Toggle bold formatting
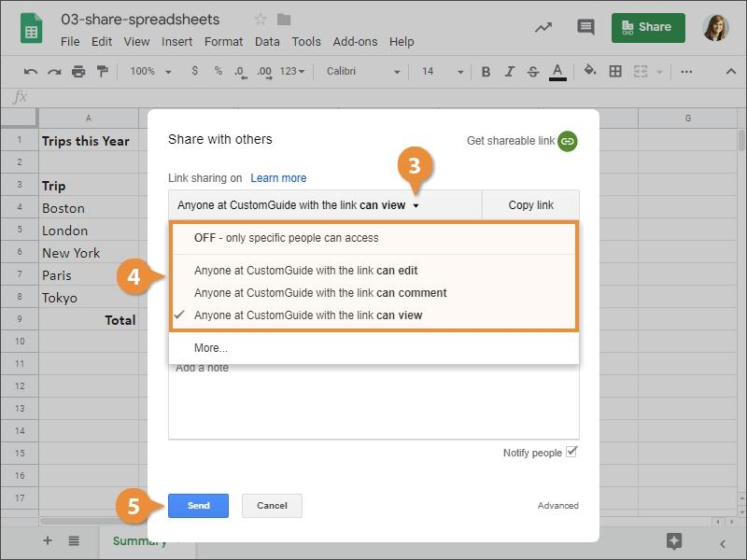 [486, 72]
